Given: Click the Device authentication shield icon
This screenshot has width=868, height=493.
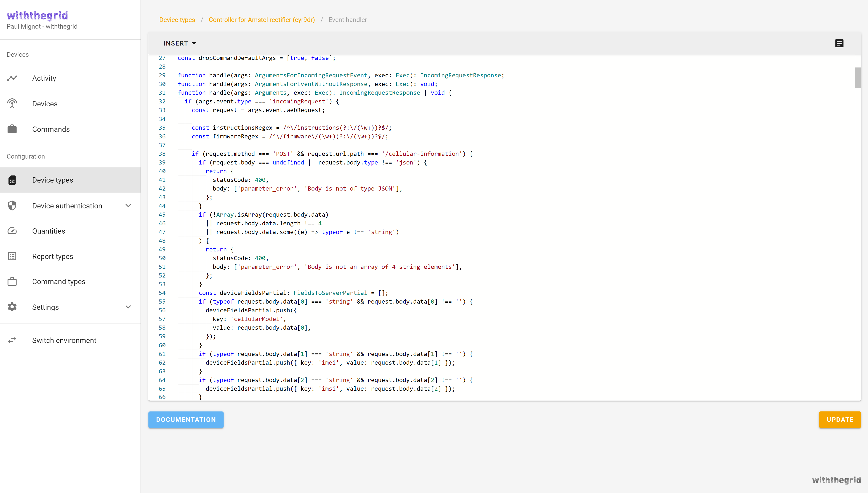Looking at the screenshot, I should click(x=12, y=205).
